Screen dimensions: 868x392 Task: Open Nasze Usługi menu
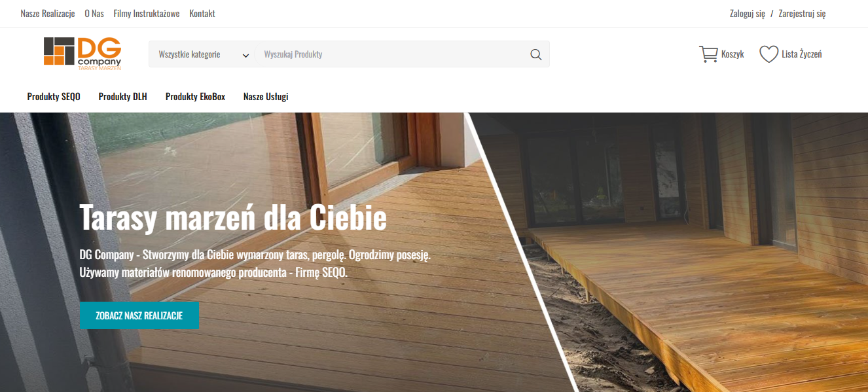[x=266, y=97]
